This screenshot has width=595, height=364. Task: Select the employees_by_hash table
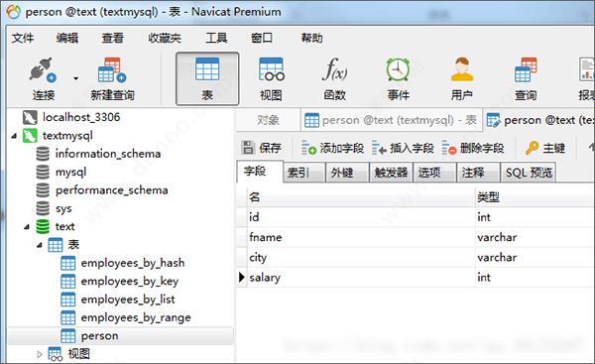pos(133,263)
